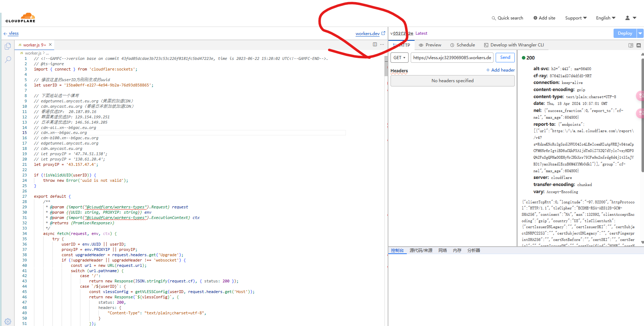Click the 'date' response header row
The height and width of the screenshot is (326, 644).
pyautogui.click(x=570, y=103)
